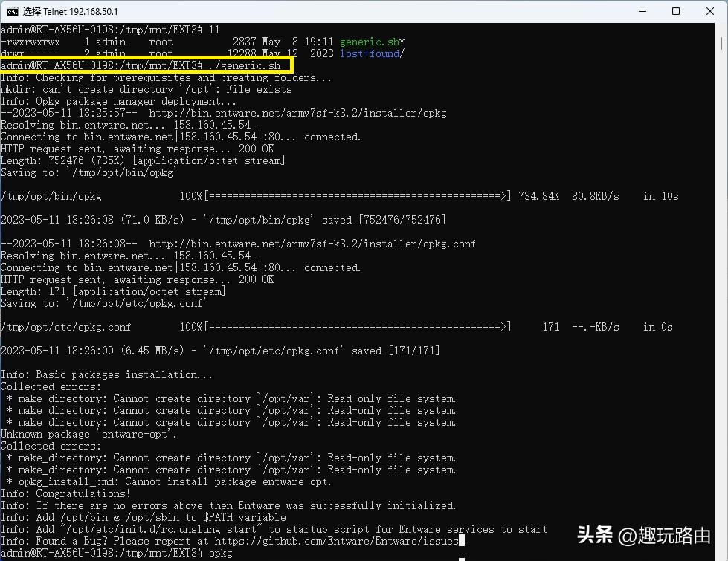Click the blue lost+found/ directory name

(x=371, y=53)
